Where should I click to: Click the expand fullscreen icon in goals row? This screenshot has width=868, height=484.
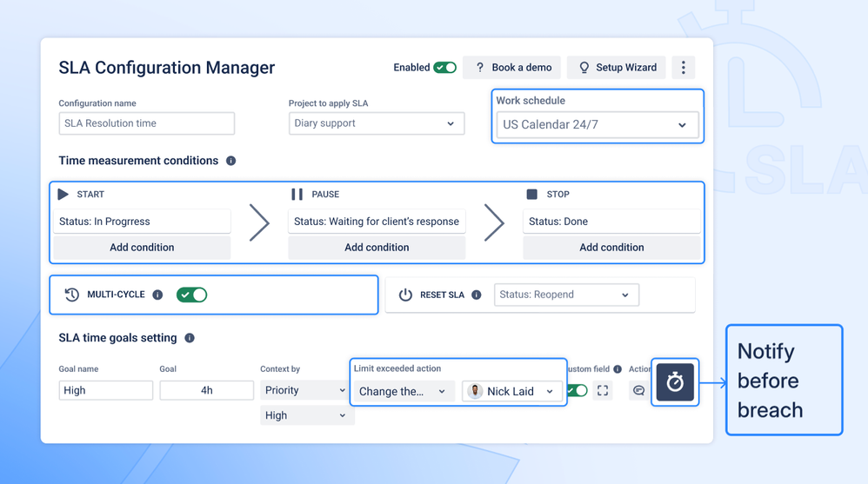pos(603,390)
